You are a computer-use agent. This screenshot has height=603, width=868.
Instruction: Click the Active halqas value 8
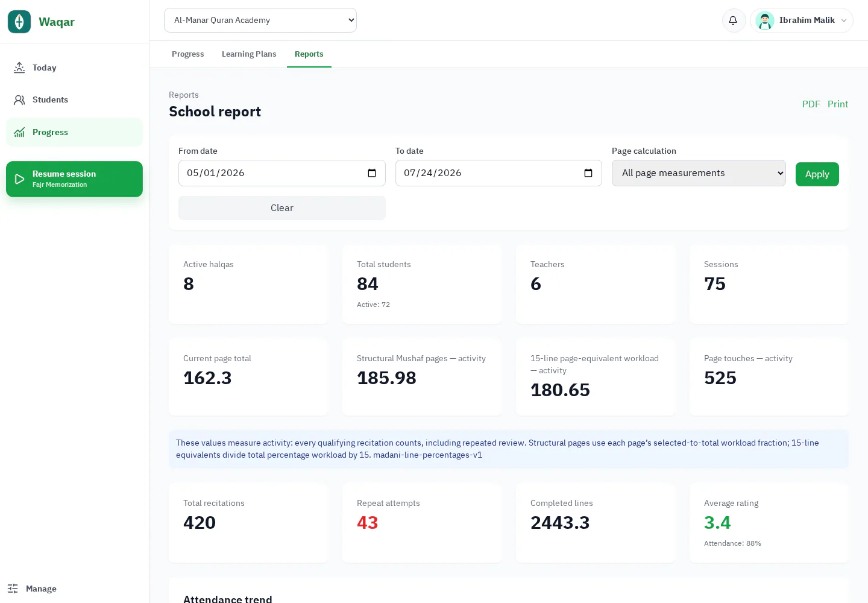(189, 284)
